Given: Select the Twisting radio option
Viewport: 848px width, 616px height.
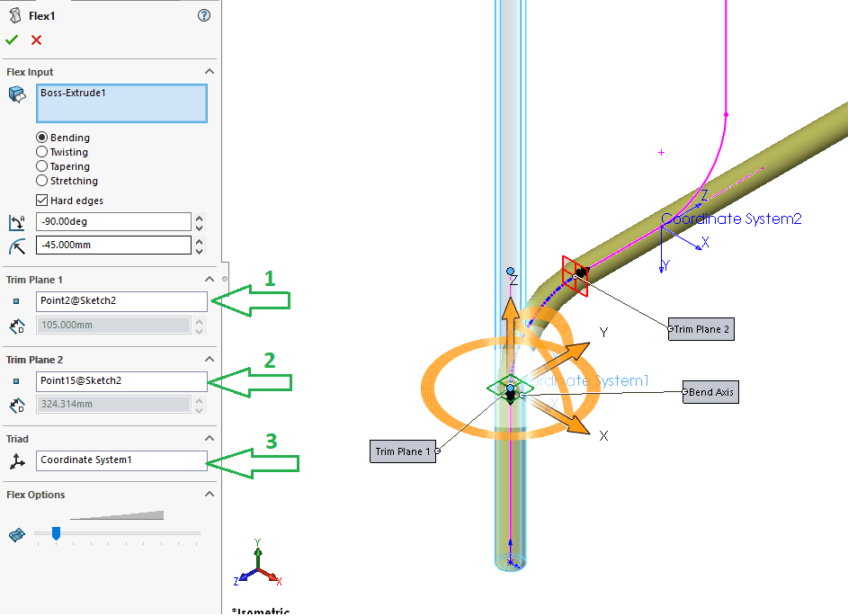Looking at the screenshot, I should tap(41, 152).
